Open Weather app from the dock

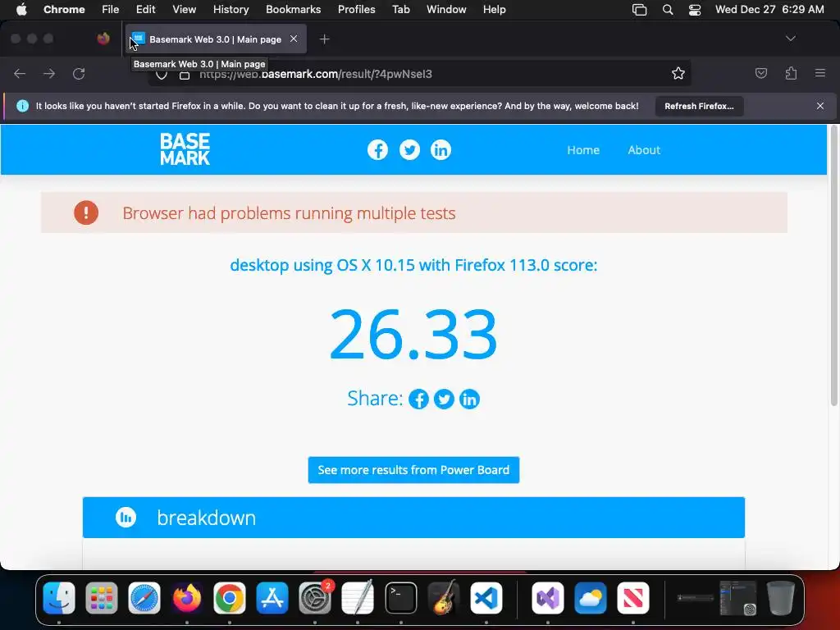pyautogui.click(x=591, y=598)
